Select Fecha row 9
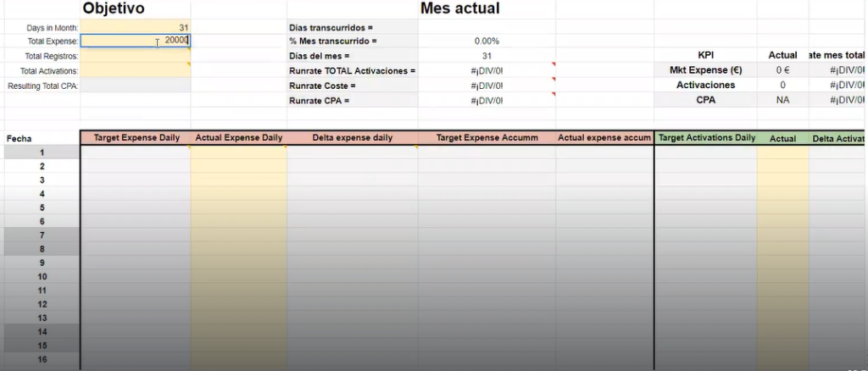This screenshot has height=371, width=868. tap(42, 263)
